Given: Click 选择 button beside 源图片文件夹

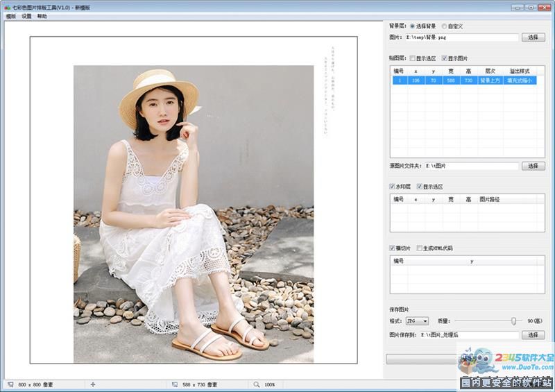Looking at the screenshot, I should point(533,166).
